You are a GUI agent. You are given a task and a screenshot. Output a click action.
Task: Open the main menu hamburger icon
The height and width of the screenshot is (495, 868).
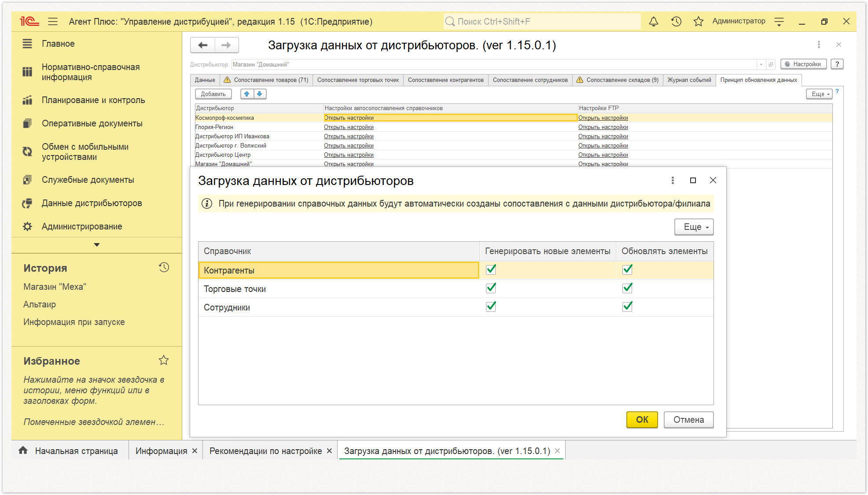(x=53, y=21)
